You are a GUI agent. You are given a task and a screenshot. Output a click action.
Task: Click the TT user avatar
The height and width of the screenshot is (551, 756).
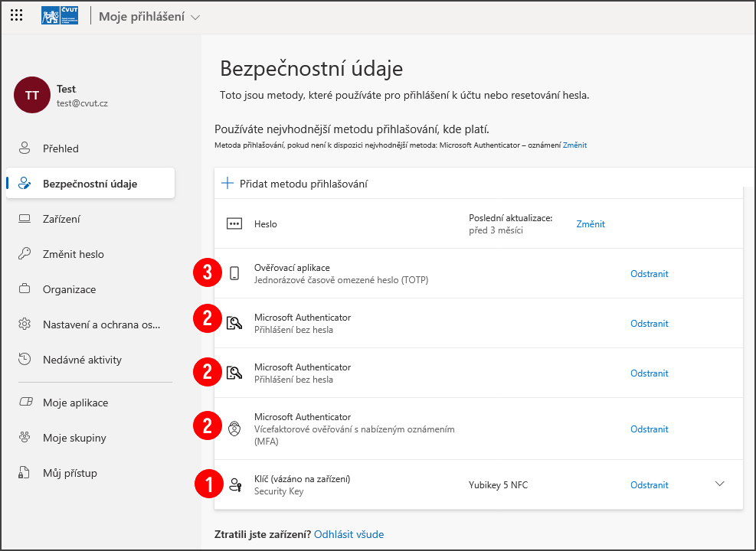coord(32,96)
